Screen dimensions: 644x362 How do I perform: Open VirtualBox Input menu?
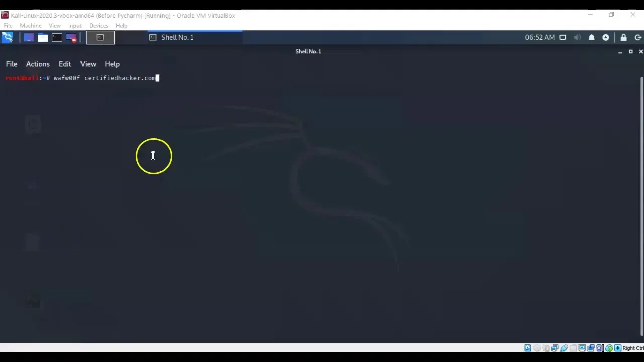(75, 26)
